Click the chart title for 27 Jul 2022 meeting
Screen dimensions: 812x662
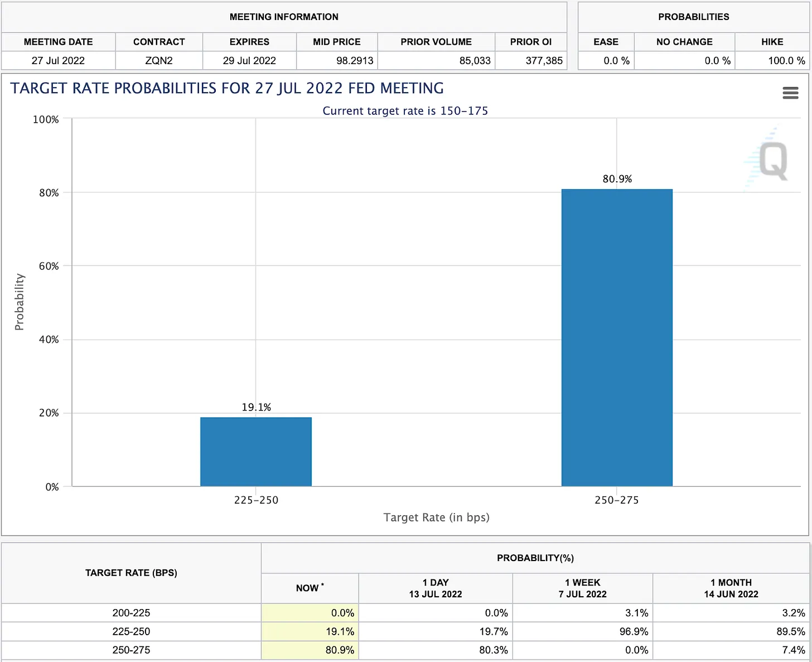point(227,88)
